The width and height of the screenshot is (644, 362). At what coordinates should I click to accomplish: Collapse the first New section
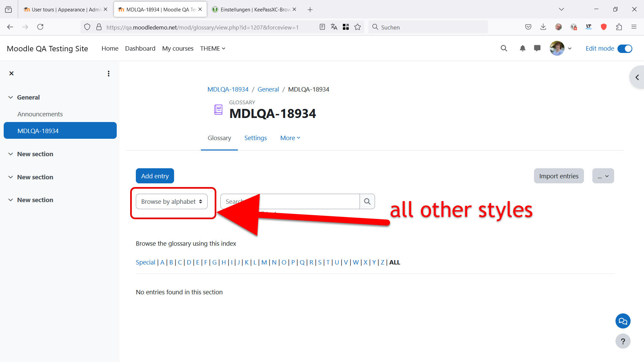(x=11, y=154)
